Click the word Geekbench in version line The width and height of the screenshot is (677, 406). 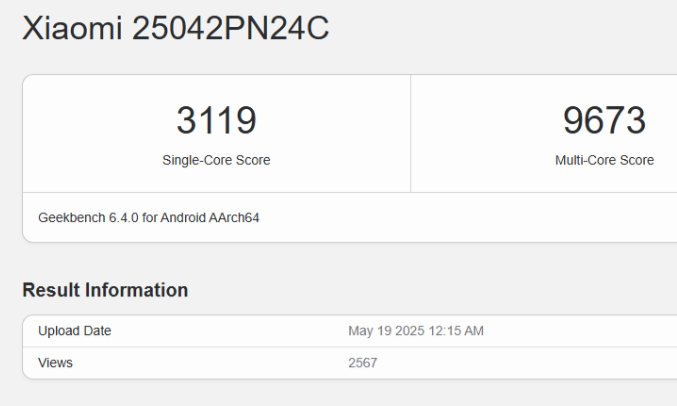click(72, 218)
